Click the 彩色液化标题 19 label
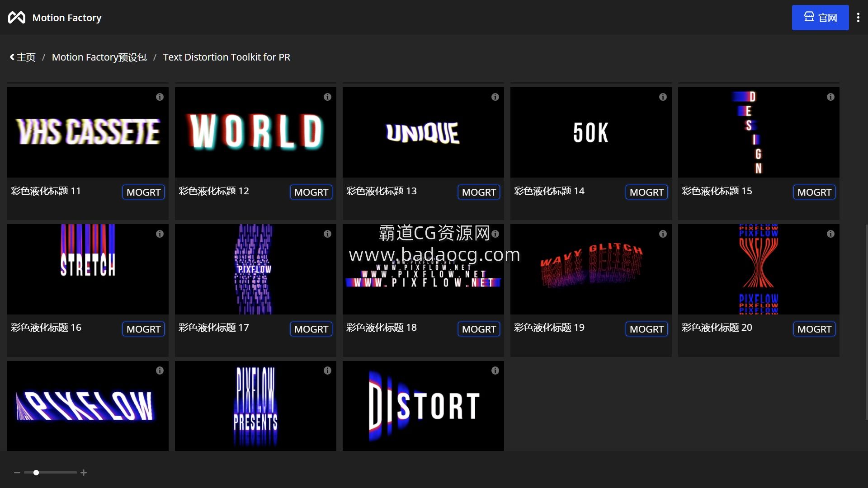 549,328
